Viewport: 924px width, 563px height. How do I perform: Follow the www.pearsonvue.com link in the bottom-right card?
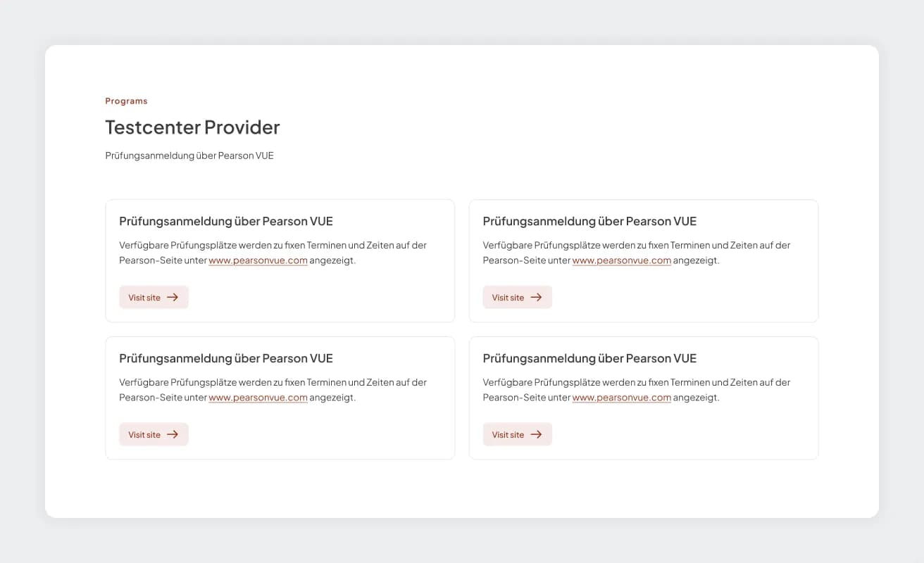pyautogui.click(x=621, y=398)
